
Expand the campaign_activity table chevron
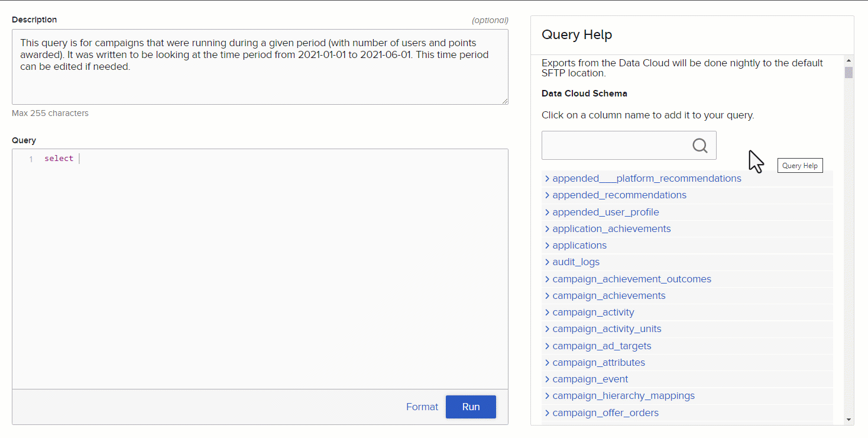547,312
